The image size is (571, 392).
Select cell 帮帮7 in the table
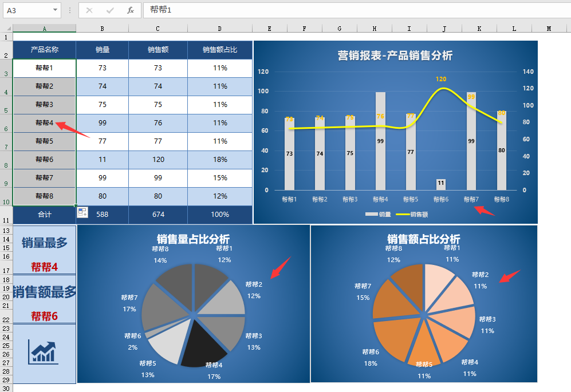coord(45,178)
